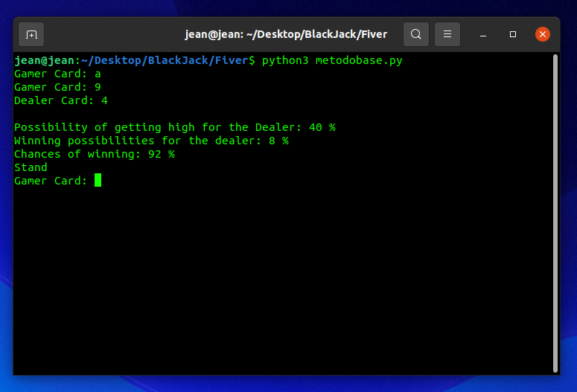Screen dimensions: 577x392
Task: Click the last empty 'Gamer Card:' prompt label
Action: (51, 181)
